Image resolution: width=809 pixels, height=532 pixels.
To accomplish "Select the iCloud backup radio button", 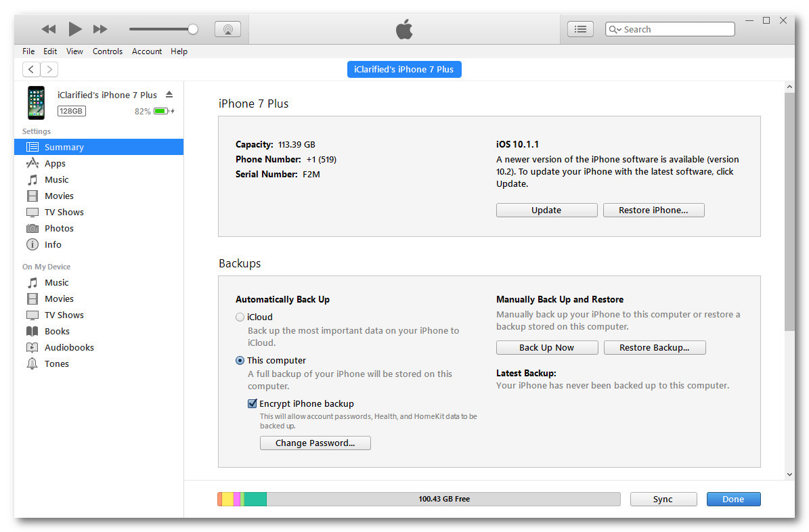I will (240, 317).
